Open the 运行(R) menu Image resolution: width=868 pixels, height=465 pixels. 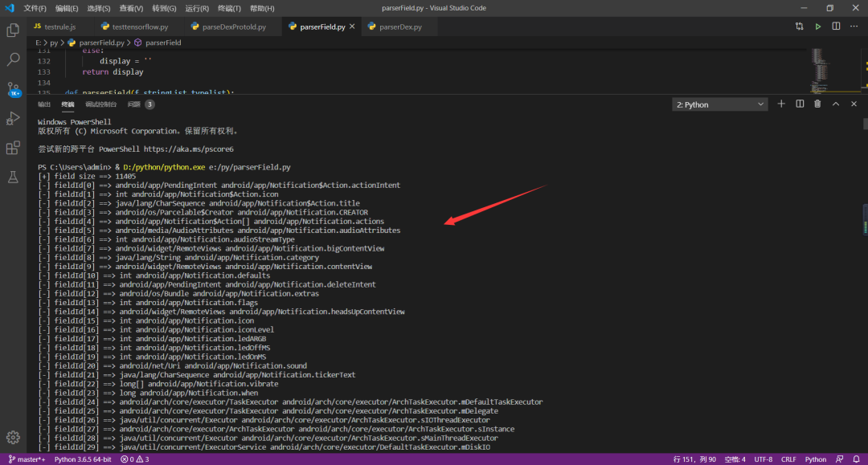197,8
